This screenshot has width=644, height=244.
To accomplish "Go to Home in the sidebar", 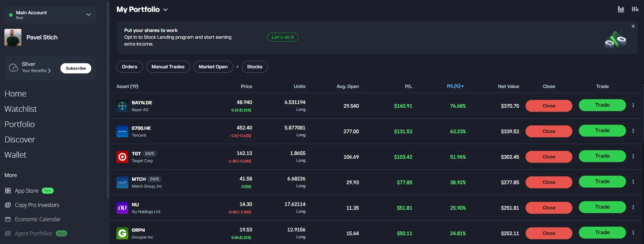I will [15, 94].
